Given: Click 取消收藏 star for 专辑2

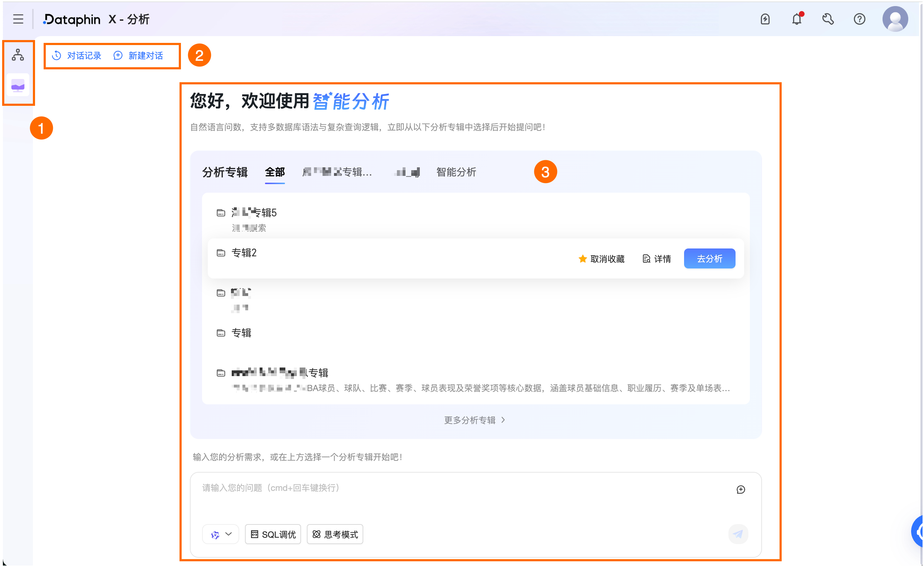Looking at the screenshot, I should [x=601, y=259].
